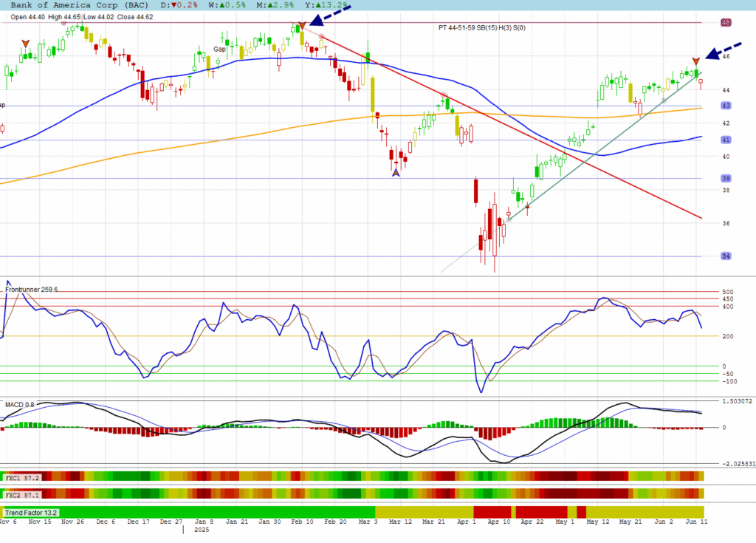
Task: Click the Nov 15 date on the time axis
Action: pos(40,522)
